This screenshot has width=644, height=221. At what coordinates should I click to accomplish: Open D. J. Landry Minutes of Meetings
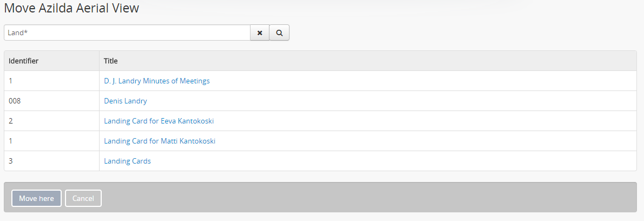tap(156, 81)
